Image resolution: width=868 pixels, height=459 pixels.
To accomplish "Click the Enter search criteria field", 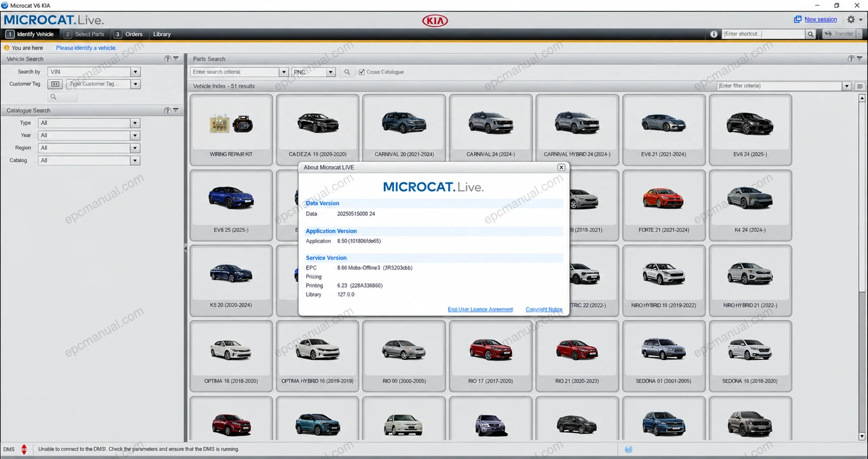I will 235,72.
